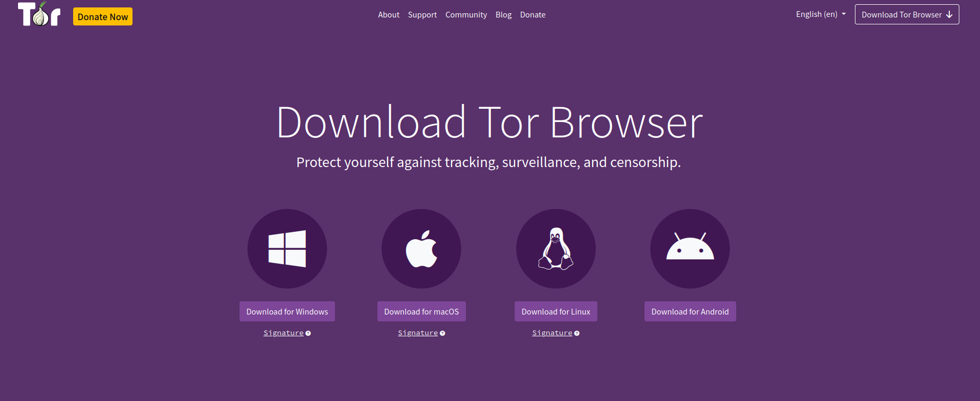Expand the English (en) language dropdown
The height and width of the screenshot is (401, 980).
click(820, 14)
